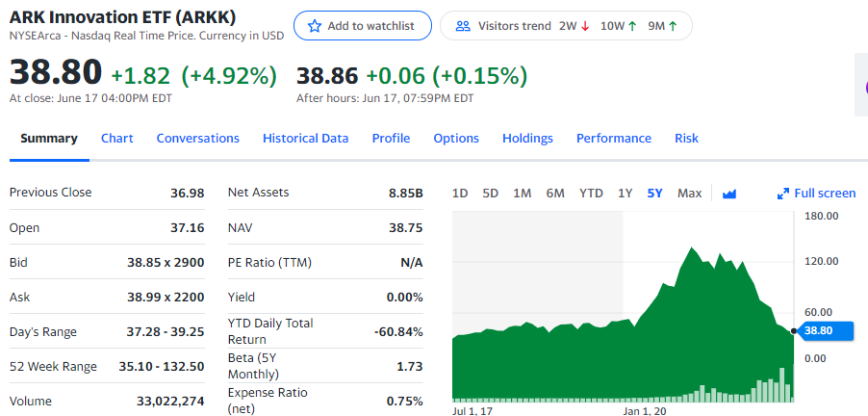Click the Beta value 1.73
The height and width of the screenshot is (416, 868).
click(412, 367)
